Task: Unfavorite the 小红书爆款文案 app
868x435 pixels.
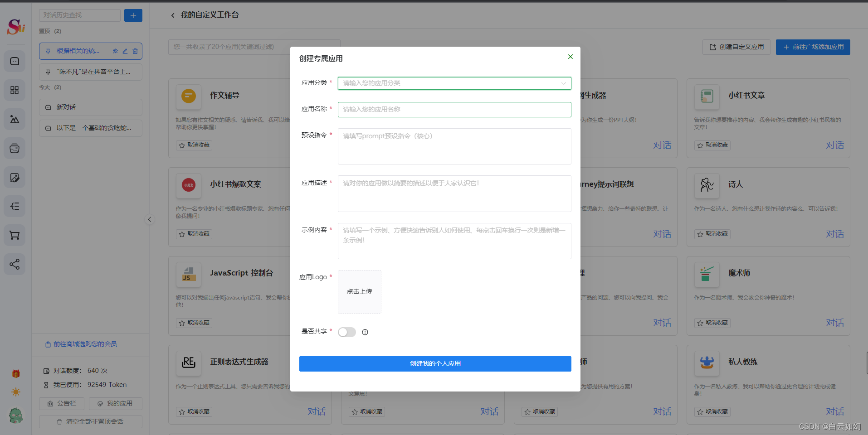Action: 194,234
